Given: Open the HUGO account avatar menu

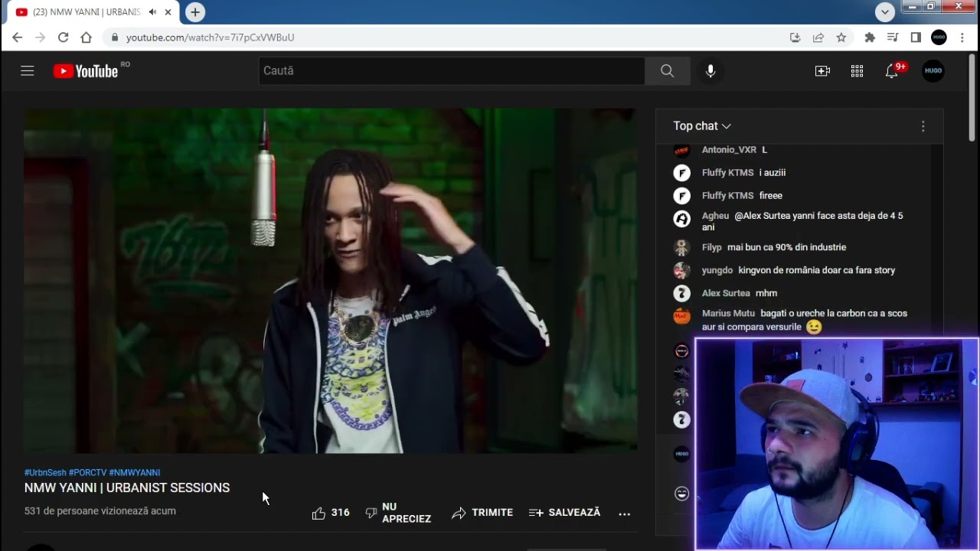Looking at the screenshot, I should 933,71.
